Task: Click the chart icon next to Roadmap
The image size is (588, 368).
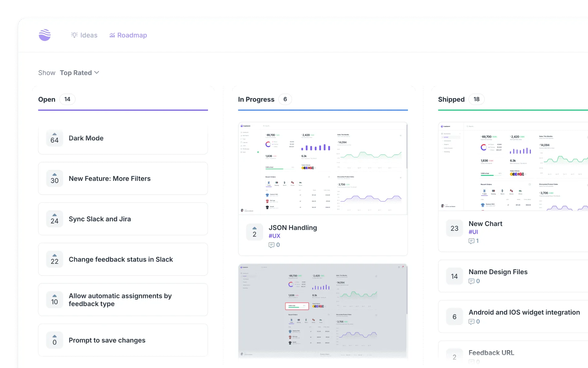Action: 112,35
